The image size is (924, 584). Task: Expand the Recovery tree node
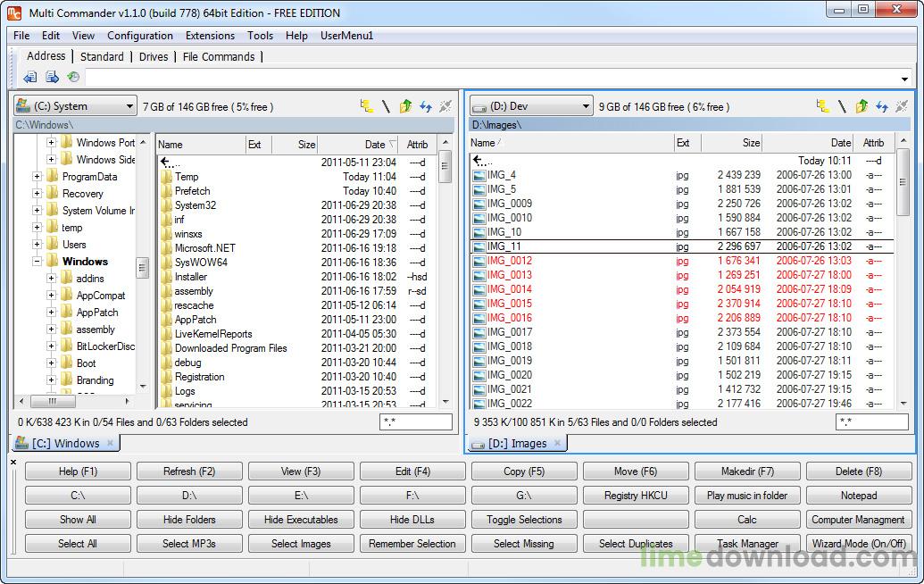(37, 193)
